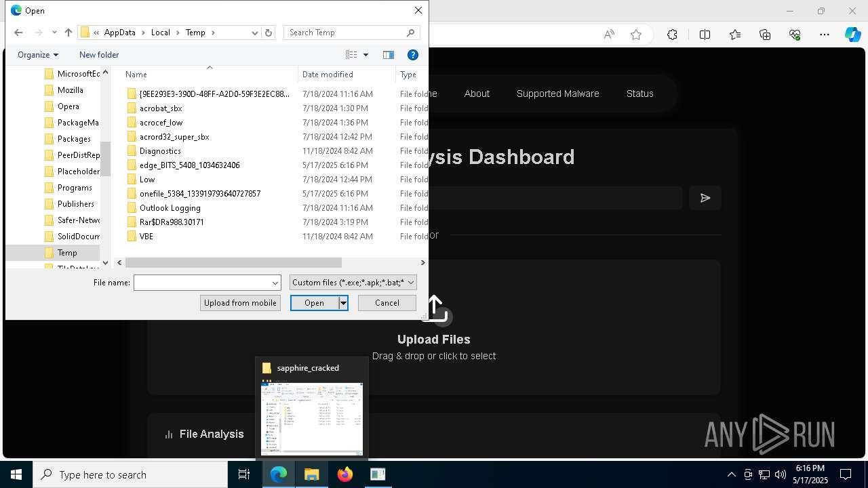Expand the address path dropdown
Screen dimensions: 868x488
pos(255,33)
